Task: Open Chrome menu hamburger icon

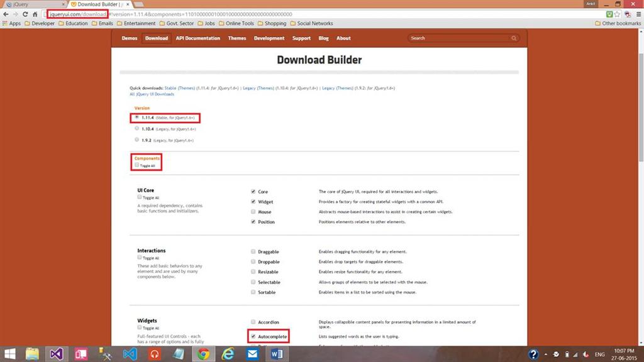Action: (638, 14)
